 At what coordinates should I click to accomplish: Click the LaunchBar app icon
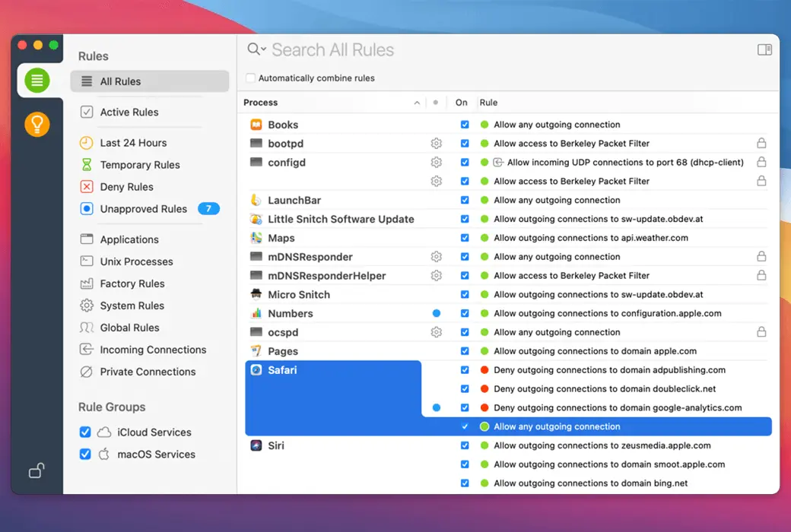(256, 200)
